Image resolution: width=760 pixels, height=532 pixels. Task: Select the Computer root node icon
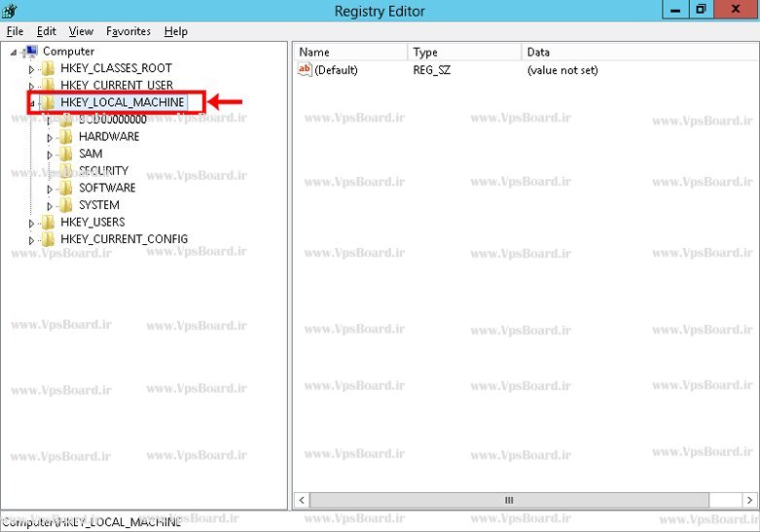click(x=31, y=52)
